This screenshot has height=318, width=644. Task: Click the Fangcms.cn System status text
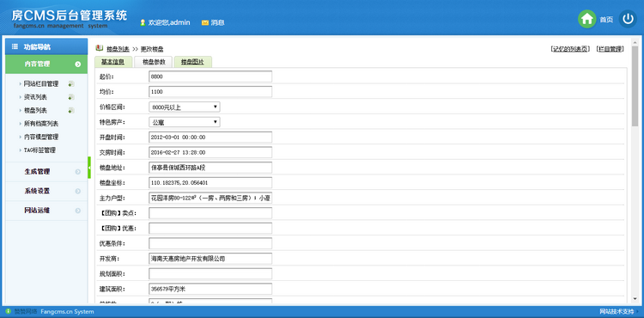coord(67,311)
